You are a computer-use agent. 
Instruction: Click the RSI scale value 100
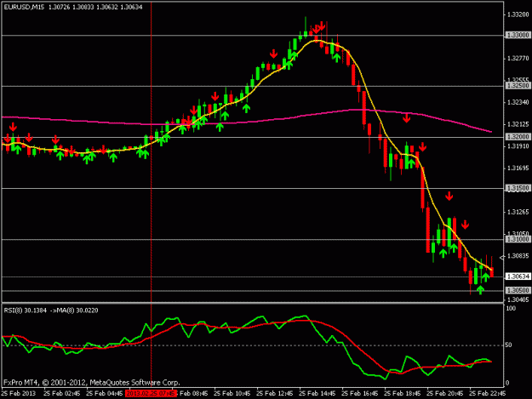point(511,309)
